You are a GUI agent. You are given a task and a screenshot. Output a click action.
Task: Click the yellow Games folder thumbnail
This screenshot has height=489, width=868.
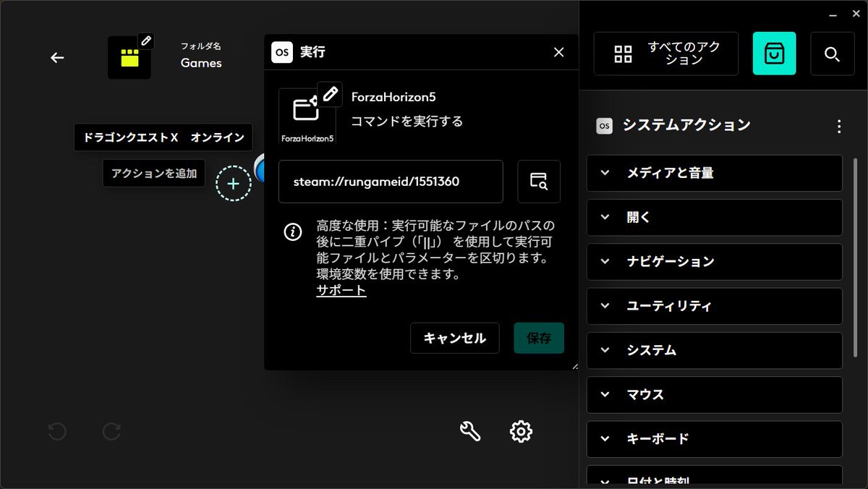point(129,58)
